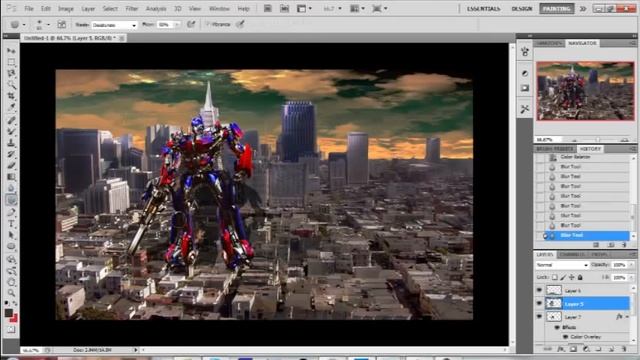Launch Bridge from the application bar
640x360 pixels.
(267, 8)
